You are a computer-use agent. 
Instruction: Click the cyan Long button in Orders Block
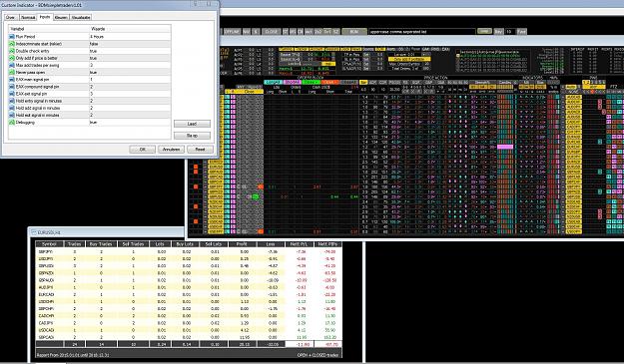point(273,82)
